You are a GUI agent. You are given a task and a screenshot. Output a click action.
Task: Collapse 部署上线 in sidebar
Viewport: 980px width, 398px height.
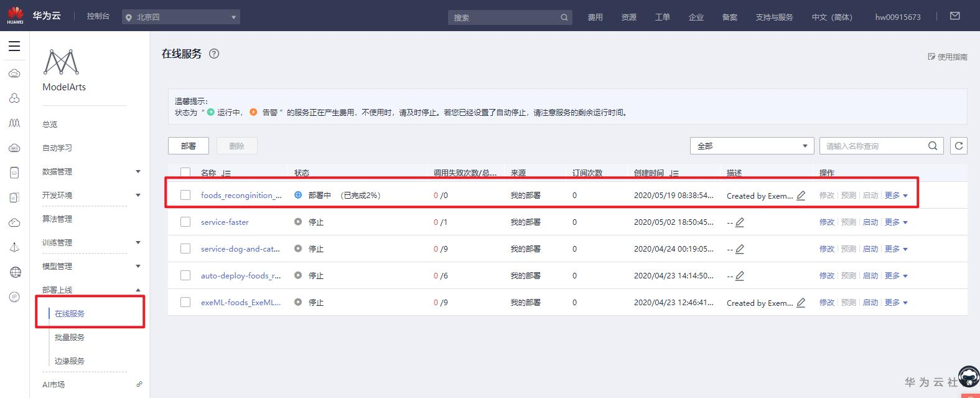[138, 290]
